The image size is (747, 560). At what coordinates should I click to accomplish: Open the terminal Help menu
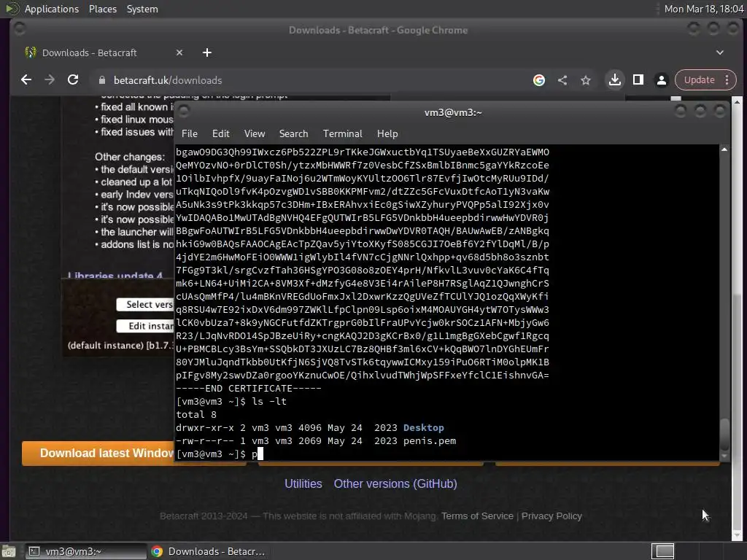387,134
